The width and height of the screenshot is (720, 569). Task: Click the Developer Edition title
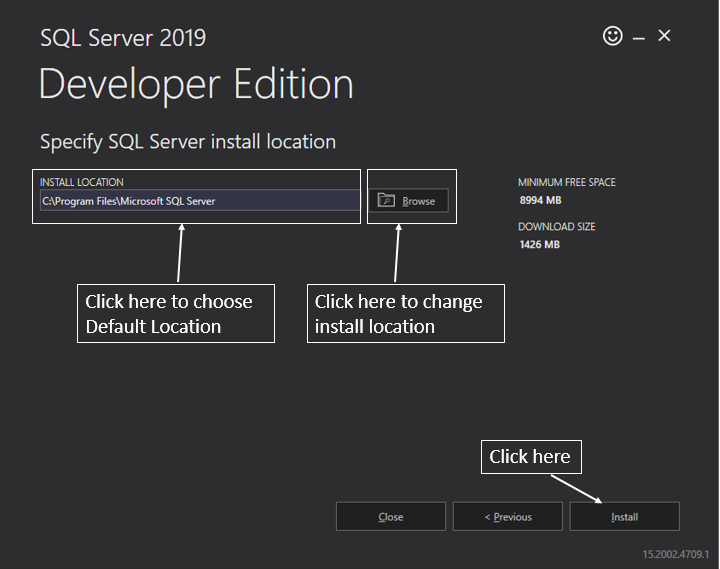(x=197, y=84)
